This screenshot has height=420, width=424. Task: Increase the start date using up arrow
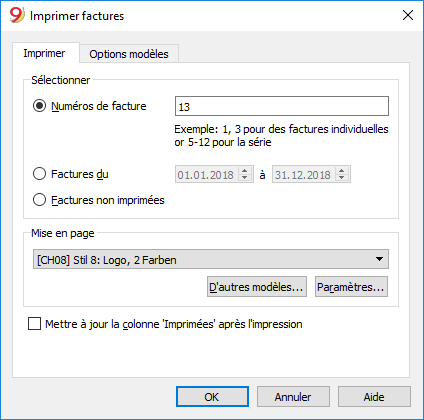[x=245, y=171]
